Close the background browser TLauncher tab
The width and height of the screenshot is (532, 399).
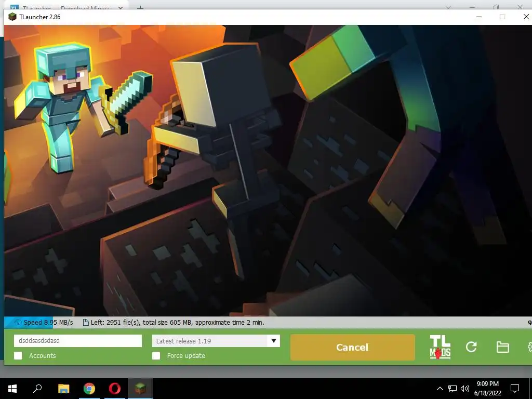tap(121, 7)
